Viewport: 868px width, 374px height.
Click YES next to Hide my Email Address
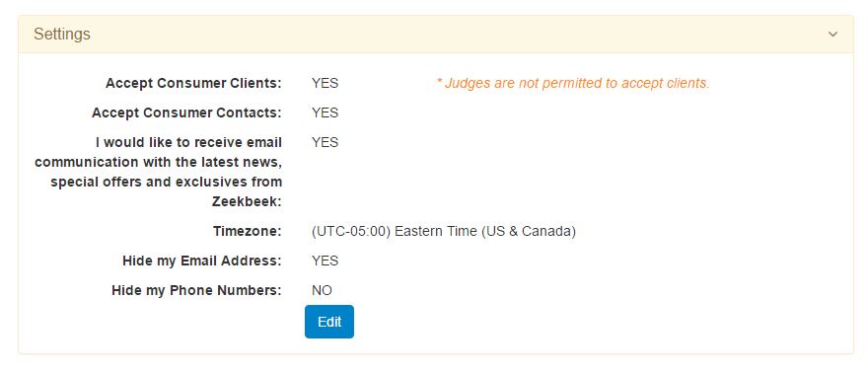[x=325, y=261]
